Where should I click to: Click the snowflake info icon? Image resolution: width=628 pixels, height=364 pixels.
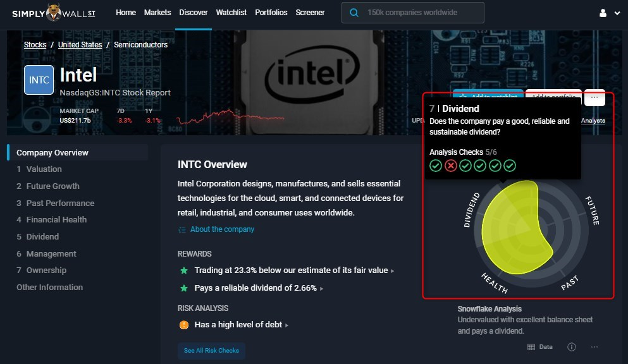572,347
